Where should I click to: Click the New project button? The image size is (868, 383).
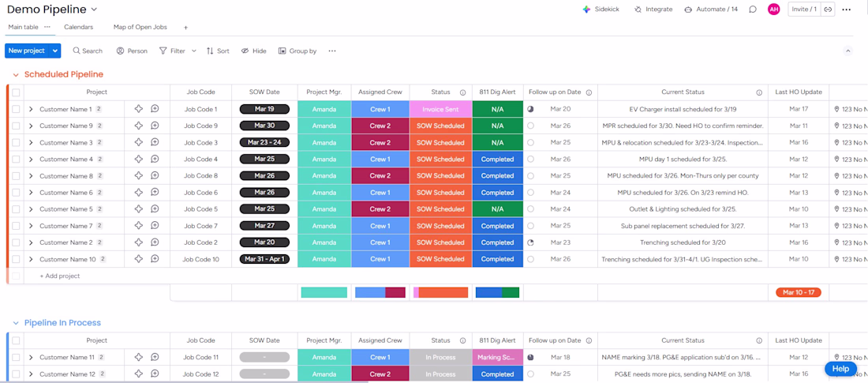coord(27,51)
